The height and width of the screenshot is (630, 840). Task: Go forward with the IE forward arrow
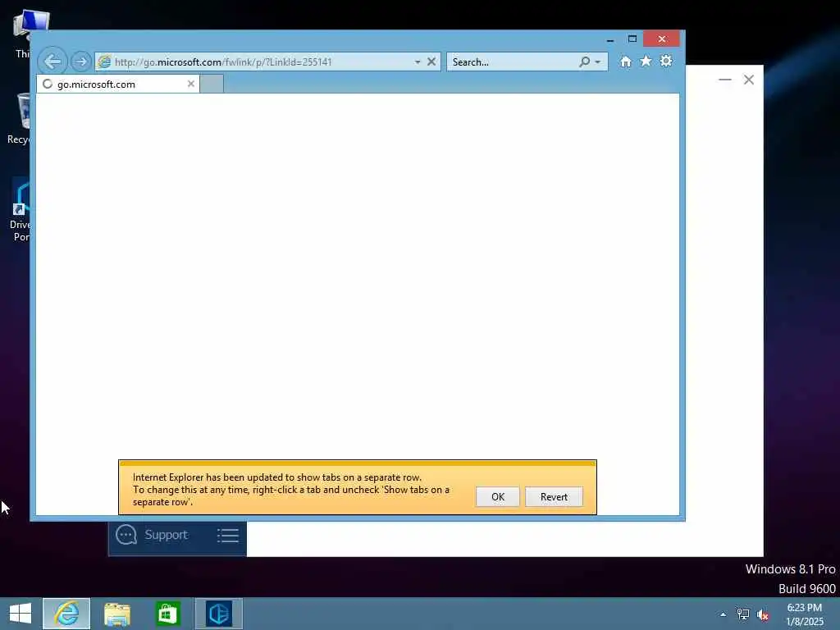click(81, 62)
